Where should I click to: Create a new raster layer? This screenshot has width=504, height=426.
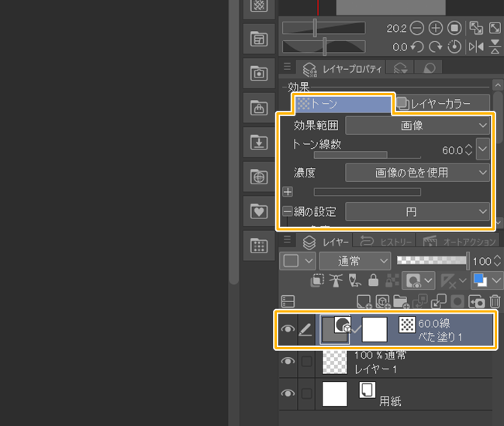pyautogui.click(x=364, y=302)
